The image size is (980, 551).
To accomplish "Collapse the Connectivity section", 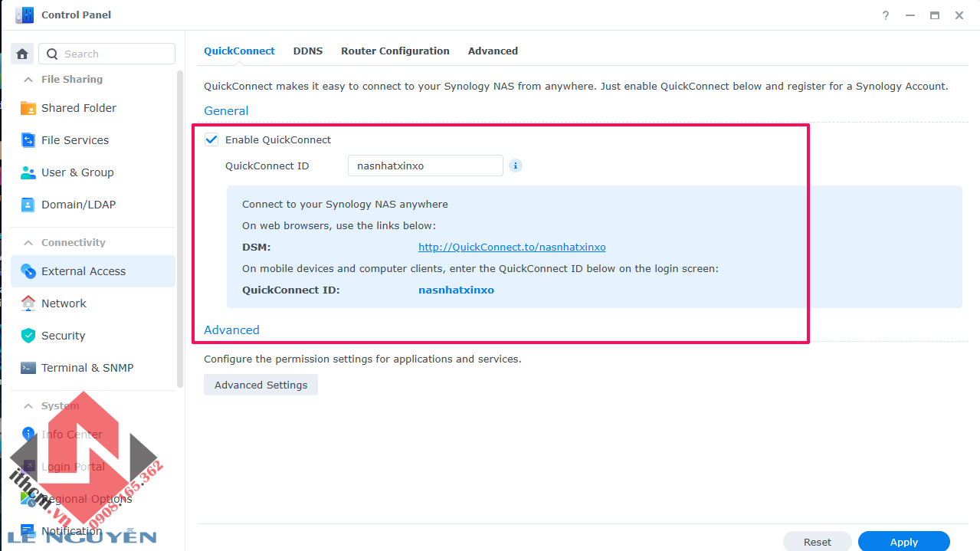I will (28, 243).
